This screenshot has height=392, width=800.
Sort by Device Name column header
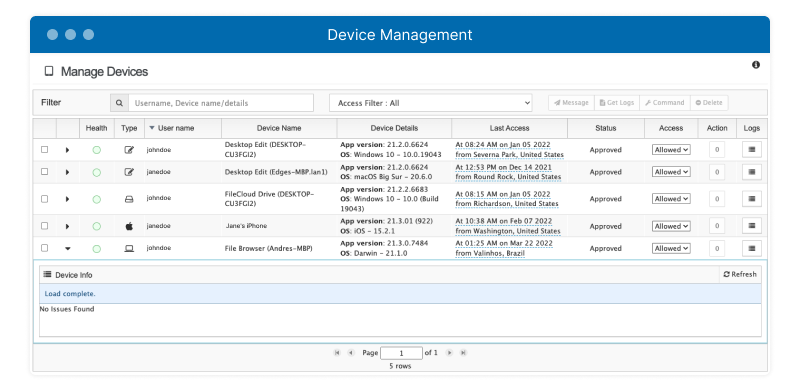pos(279,128)
